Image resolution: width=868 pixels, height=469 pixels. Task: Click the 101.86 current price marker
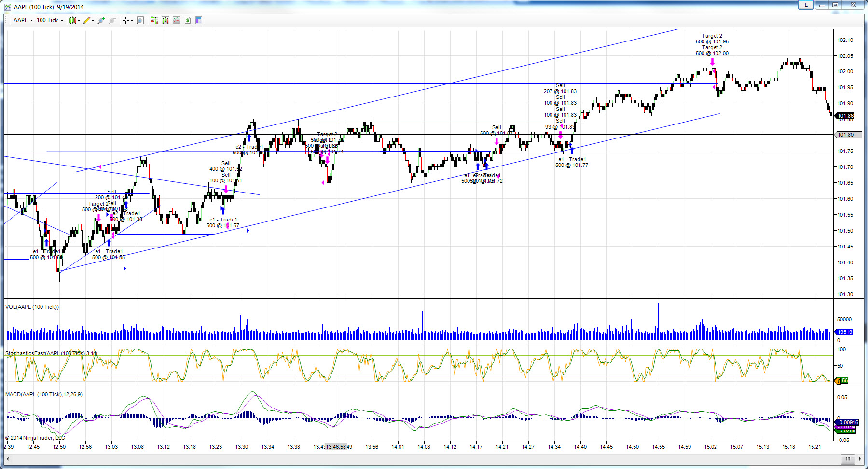click(x=845, y=116)
